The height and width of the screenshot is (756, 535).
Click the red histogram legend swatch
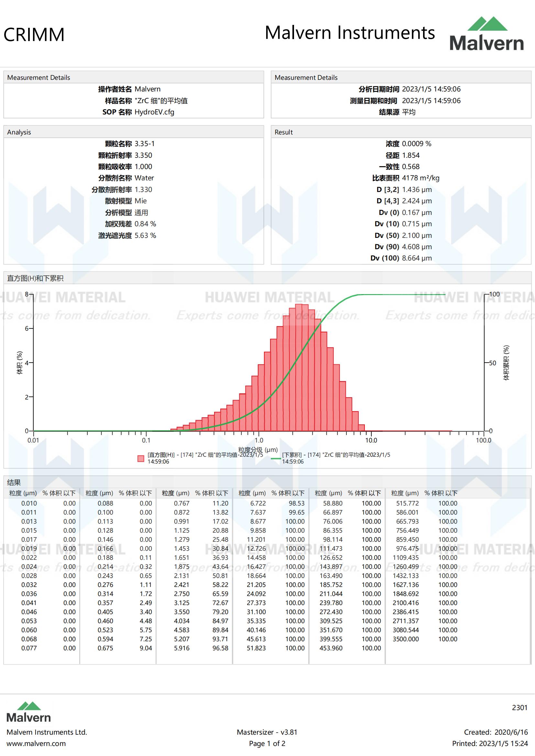point(141,458)
